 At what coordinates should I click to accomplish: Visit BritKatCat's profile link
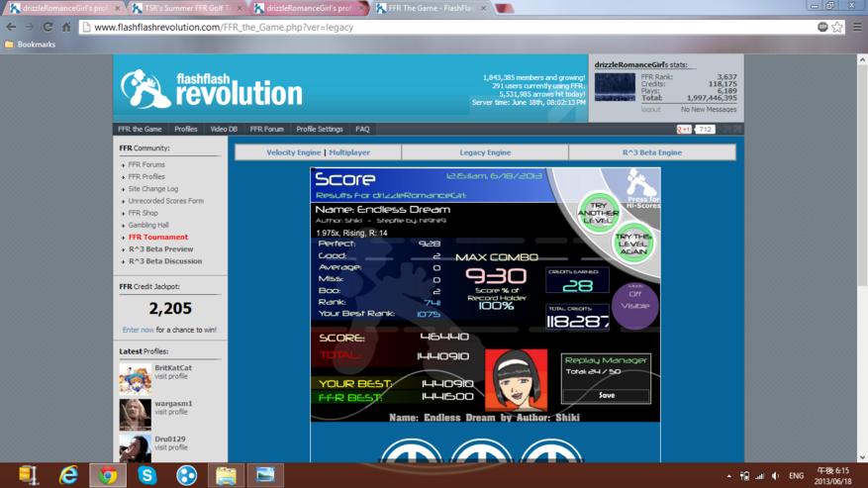(171, 376)
